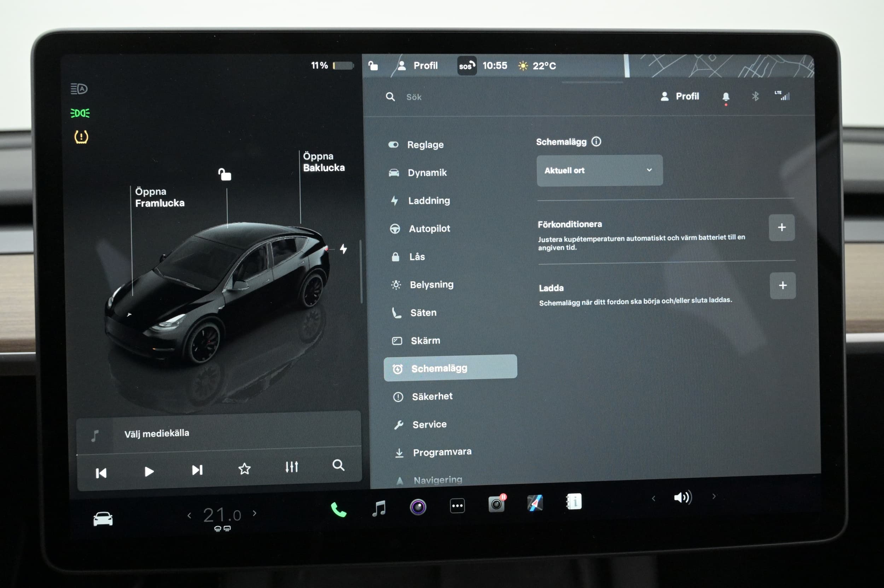
Task: Open Profil in the top status bar
Action: (x=418, y=66)
